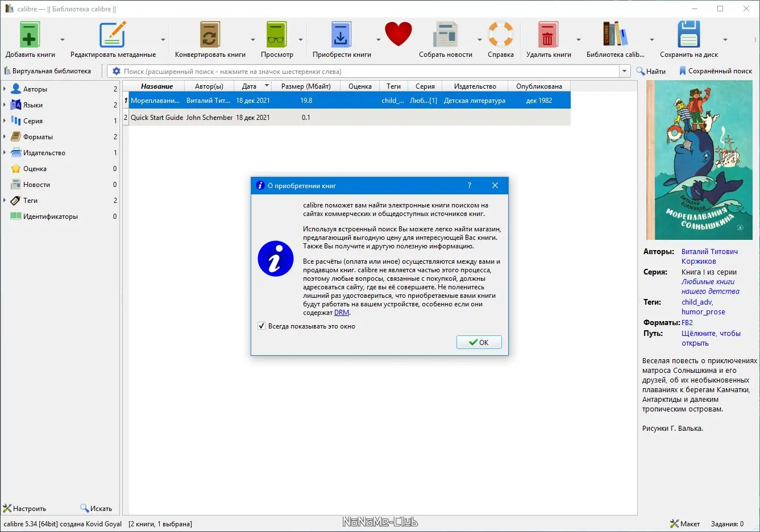Click the Опубликована column header

539,86
